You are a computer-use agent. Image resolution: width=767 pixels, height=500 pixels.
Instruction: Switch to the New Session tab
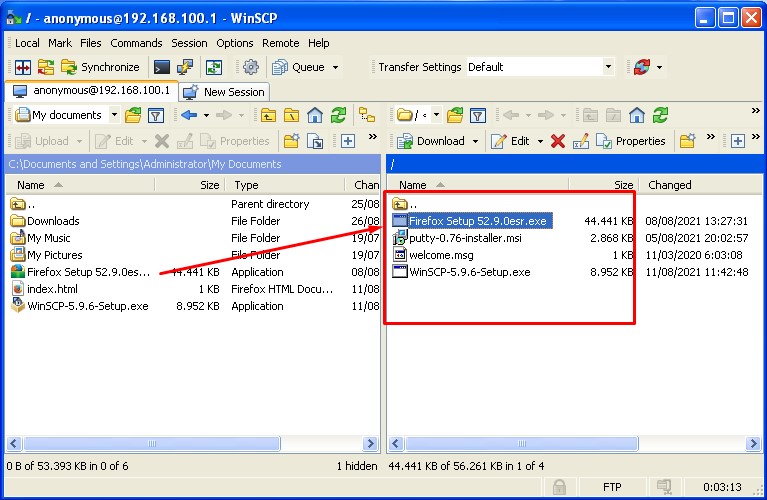(225, 91)
